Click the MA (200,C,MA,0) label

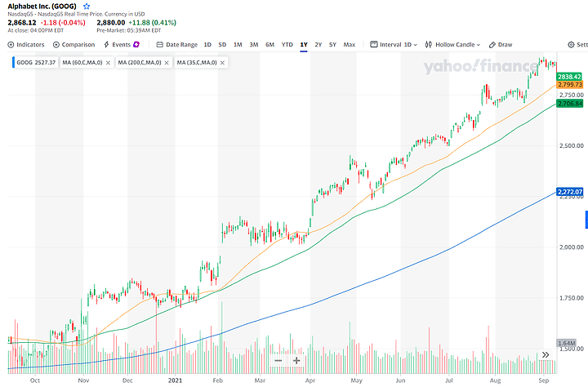pos(140,63)
